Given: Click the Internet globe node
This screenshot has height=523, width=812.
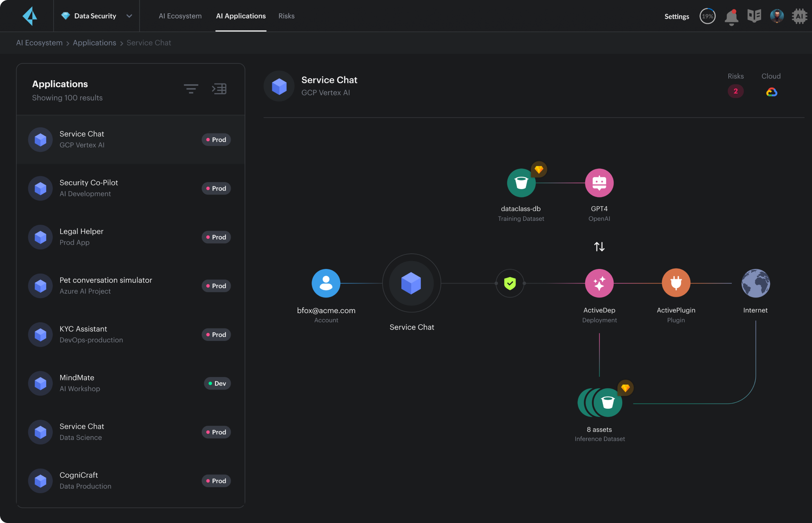Looking at the screenshot, I should click(x=755, y=283).
